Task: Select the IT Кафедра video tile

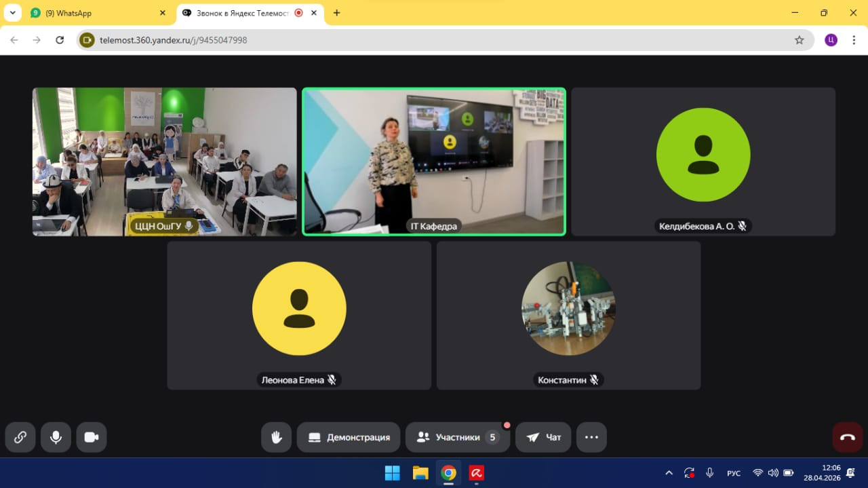Action: pyautogui.click(x=433, y=162)
